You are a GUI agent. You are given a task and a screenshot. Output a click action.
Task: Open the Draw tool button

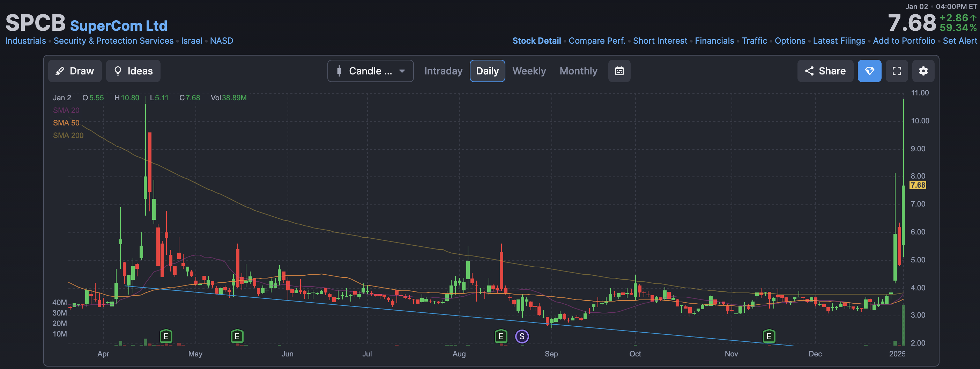[x=75, y=71]
